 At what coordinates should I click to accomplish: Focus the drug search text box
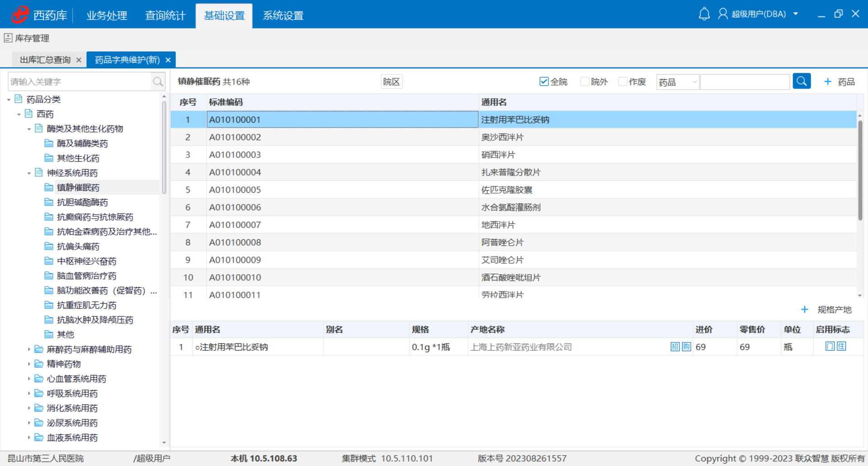pos(745,82)
